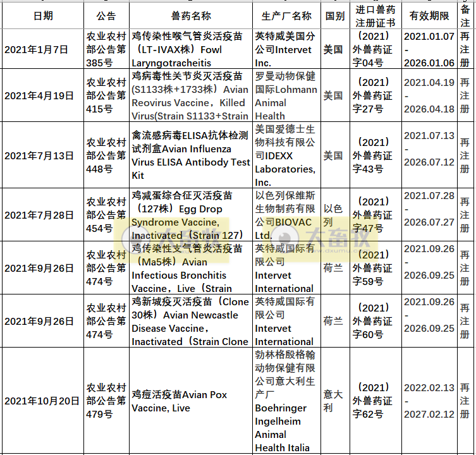Select certificate cell 外兽药证字62号

click(375, 401)
